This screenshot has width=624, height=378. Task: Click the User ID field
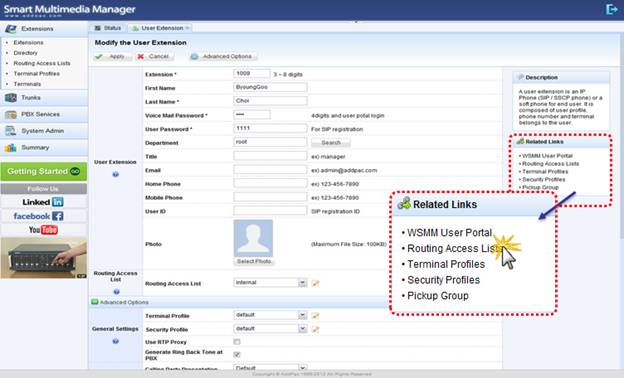click(x=270, y=210)
